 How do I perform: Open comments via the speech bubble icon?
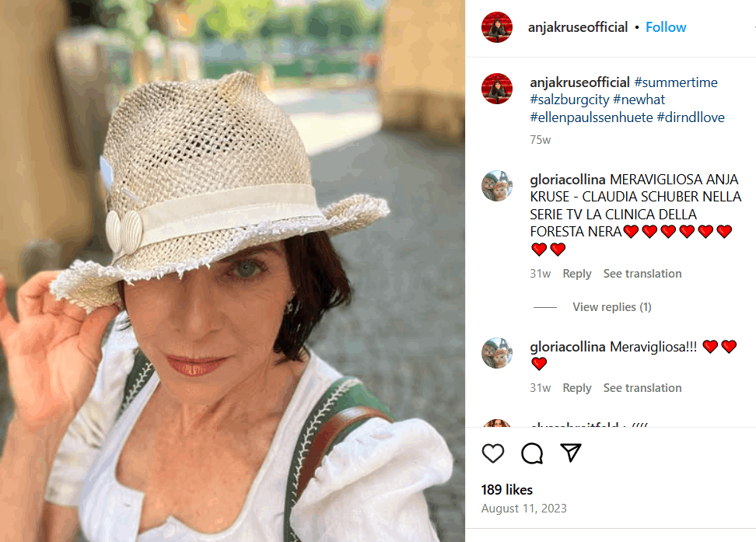[532, 453]
